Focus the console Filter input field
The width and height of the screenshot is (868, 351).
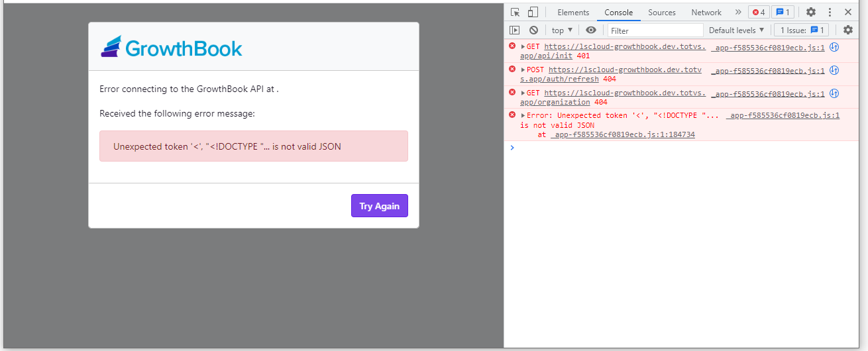pyautogui.click(x=655, y=30)
